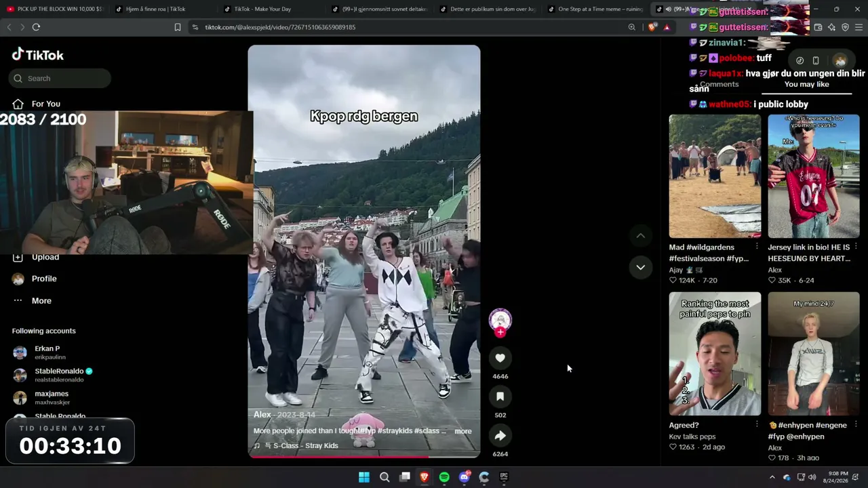Click 'Kev talks peps' author name
The height and width of the screenshot is (488, 868).
[692, 436]
